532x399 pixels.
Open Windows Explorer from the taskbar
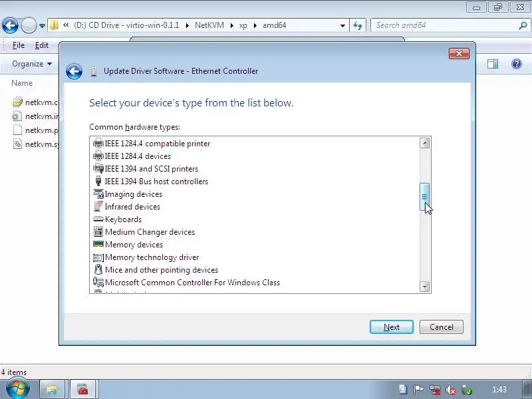click(53, 389)
